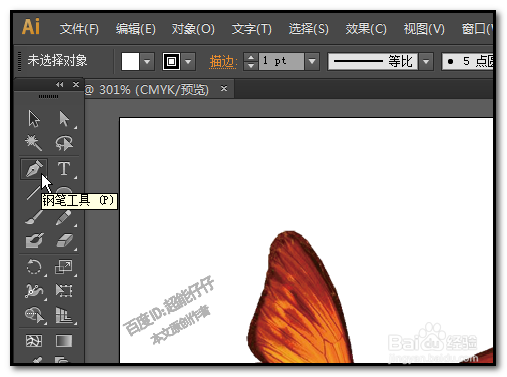Close the tools panel
Screen dimensions: 507x377
(x=76, y=85)
